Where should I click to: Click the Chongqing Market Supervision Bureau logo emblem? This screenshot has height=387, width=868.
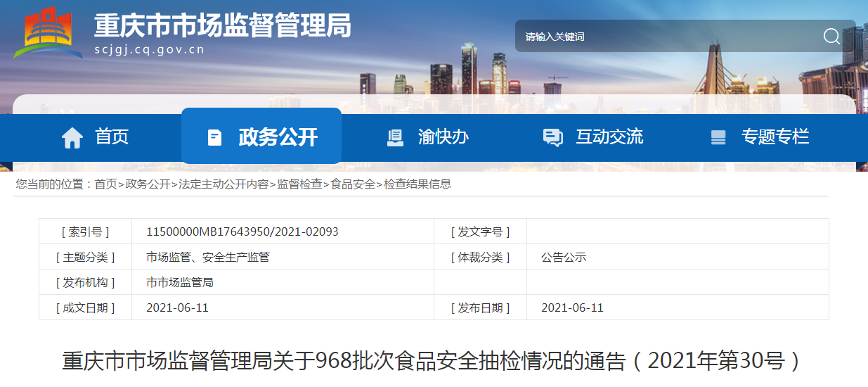pyautogui.click(x=47, y=32)
